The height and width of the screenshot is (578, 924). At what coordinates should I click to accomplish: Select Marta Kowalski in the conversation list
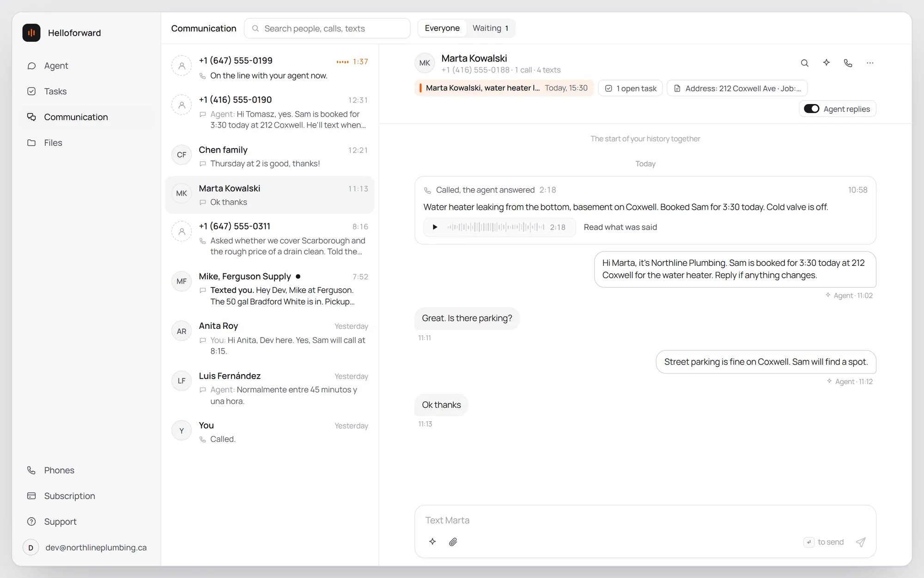click(270, 195)
